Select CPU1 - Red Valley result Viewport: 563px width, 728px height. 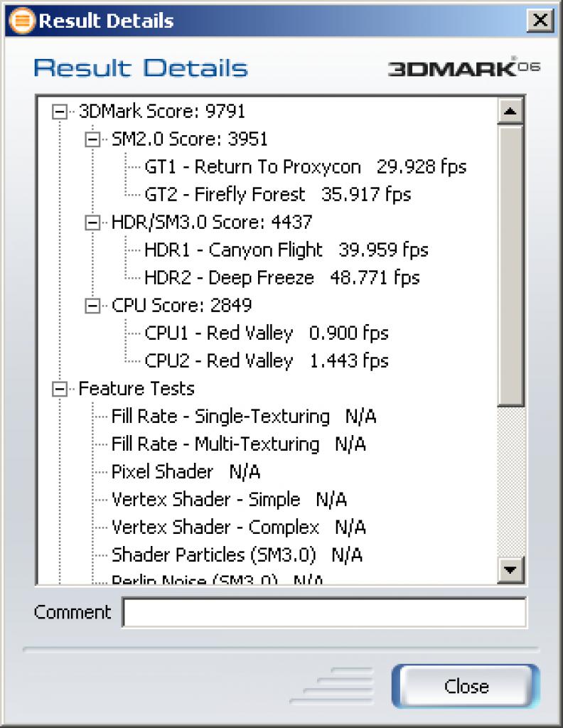click(267, 333)
